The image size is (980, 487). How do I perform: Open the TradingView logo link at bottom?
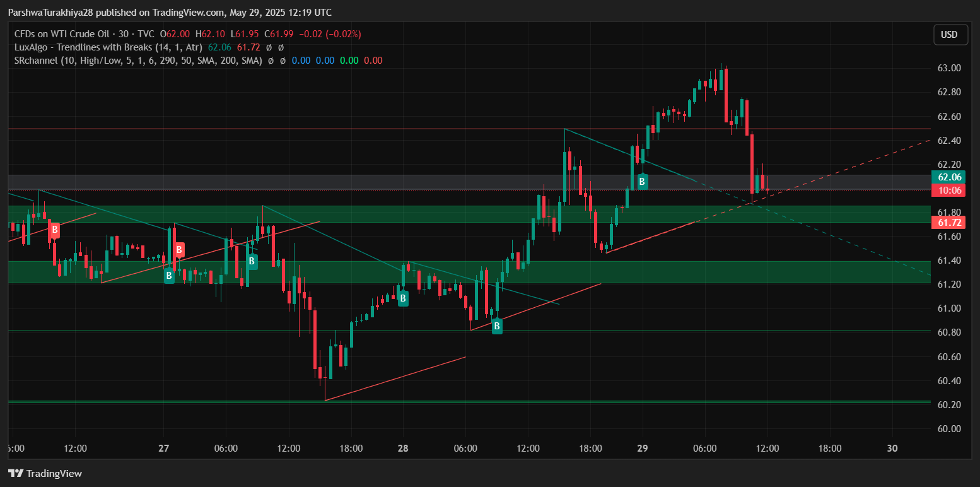[45, 473]
